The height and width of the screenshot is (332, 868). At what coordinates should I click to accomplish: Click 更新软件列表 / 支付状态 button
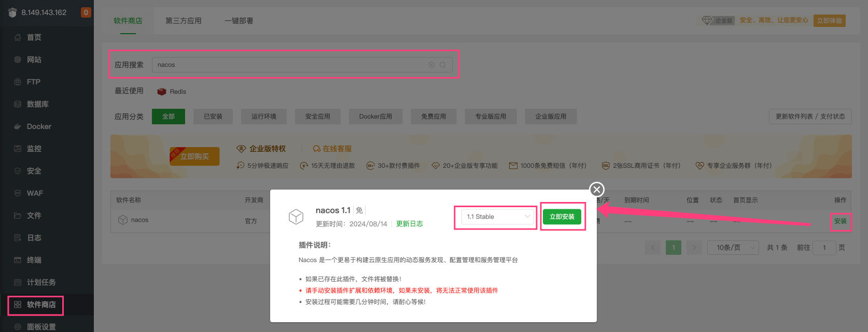[x=810, y=117]
